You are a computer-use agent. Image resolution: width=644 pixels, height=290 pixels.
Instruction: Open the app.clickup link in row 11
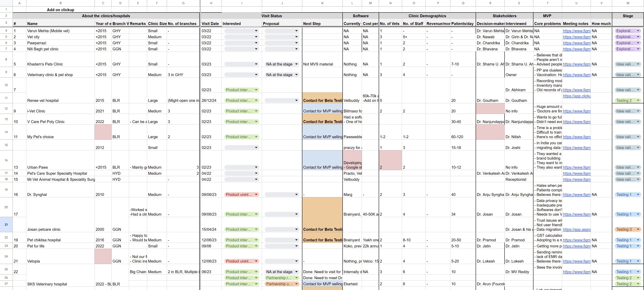(577, 96)
